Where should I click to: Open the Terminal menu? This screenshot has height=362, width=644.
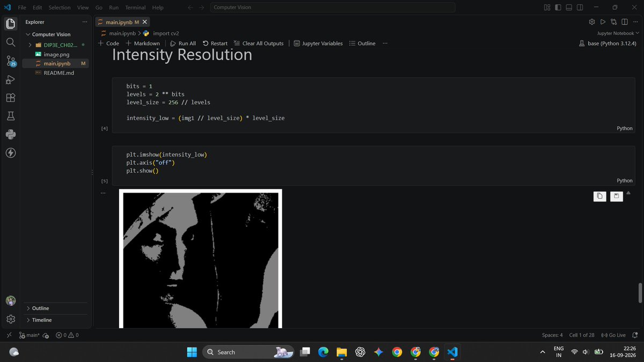pyautogui.click(x=135, y=8)
